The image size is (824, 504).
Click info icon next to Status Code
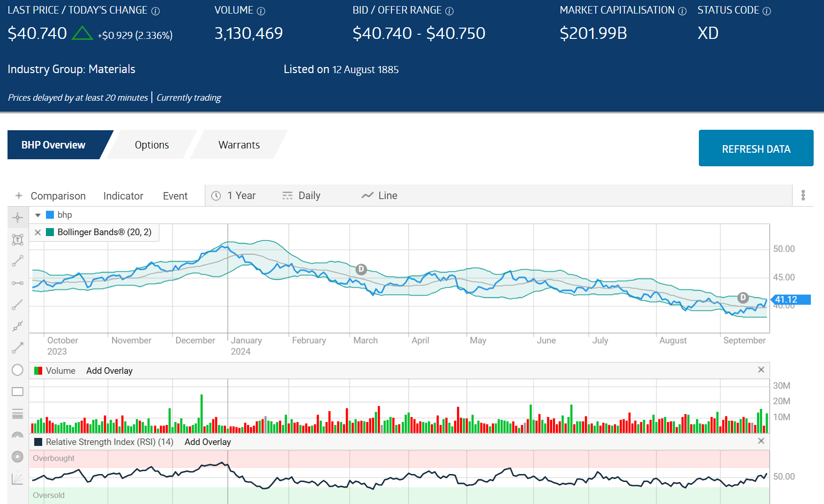tap(767, 11)
